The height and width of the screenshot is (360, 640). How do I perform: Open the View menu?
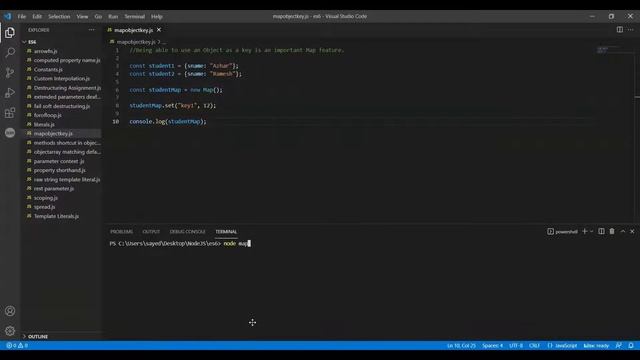pos(82,16)
